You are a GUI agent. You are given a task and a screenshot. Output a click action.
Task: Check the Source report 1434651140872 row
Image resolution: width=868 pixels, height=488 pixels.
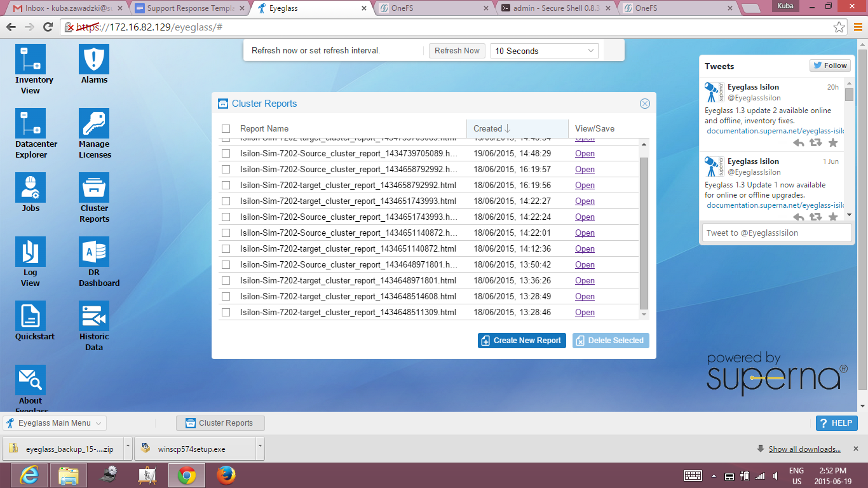tap(226, 233)
